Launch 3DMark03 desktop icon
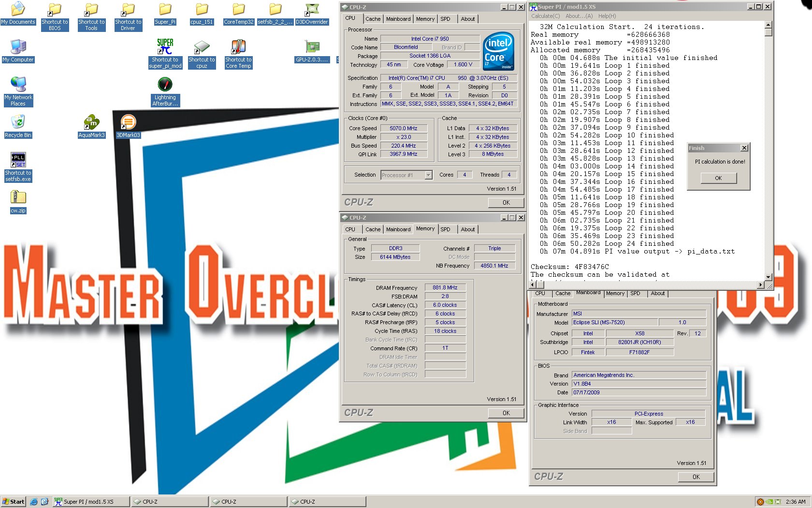Screen dimensions: 812x508 [x=128, y=127]
